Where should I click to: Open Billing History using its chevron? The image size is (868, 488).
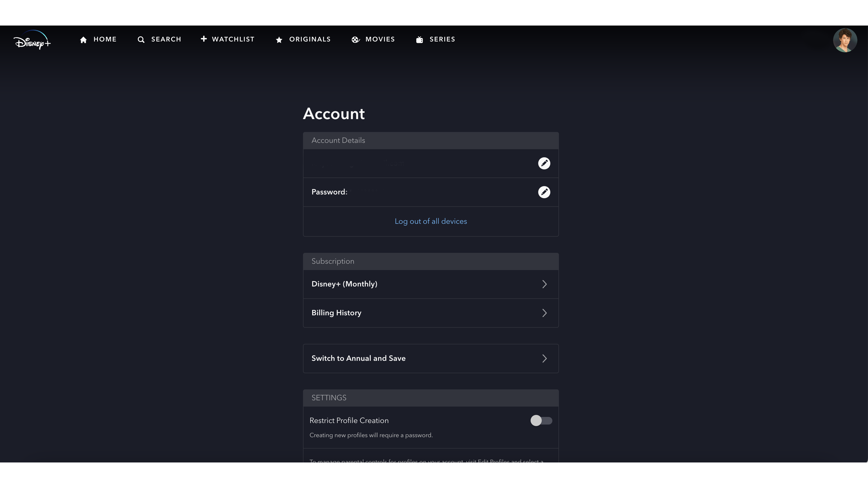[x=545, y=313]
